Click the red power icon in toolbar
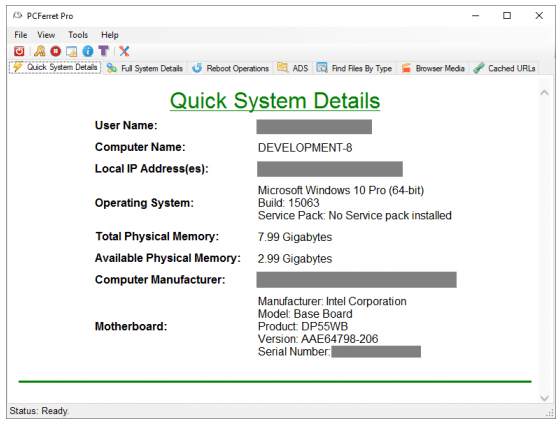The height and width of the screenshot is (428, 560). (19, 51)
